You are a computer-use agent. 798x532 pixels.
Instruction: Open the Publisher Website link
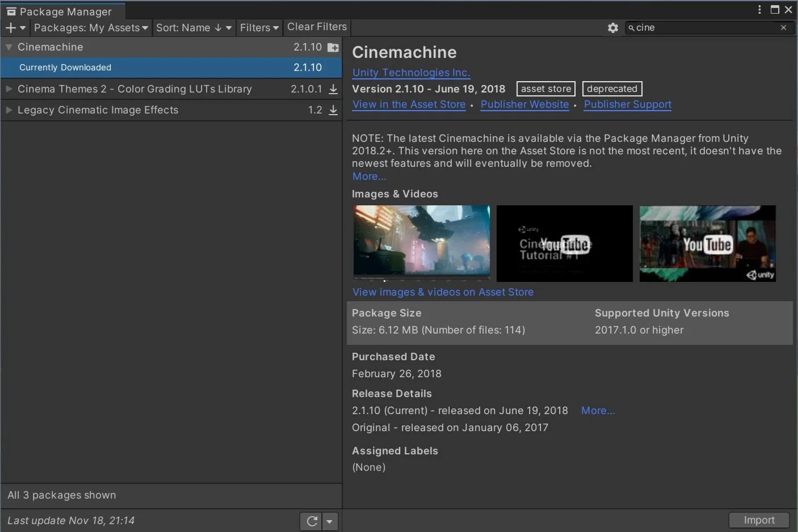coord(524,104)
